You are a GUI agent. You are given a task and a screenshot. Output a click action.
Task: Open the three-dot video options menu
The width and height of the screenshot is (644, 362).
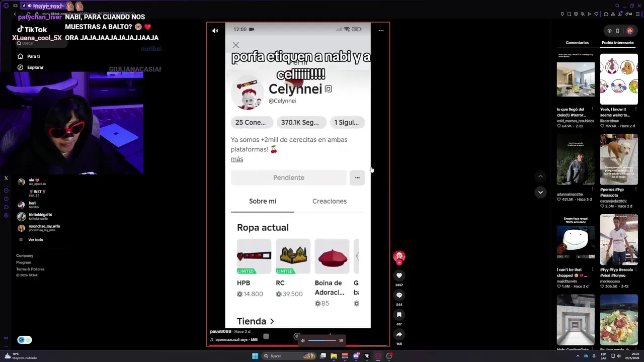point(381,31)
